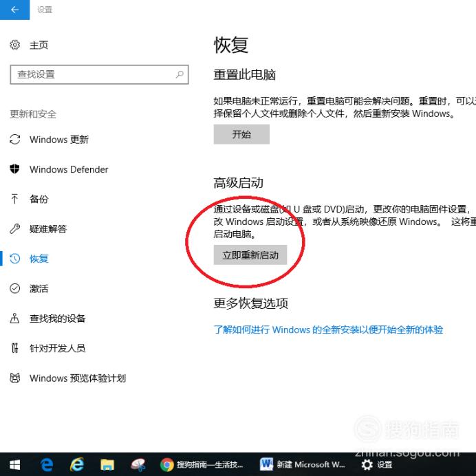This screenshot has height=476, width=476.
Task: Go to 针对开发人员 page
Action: click(x=57, y=348)
